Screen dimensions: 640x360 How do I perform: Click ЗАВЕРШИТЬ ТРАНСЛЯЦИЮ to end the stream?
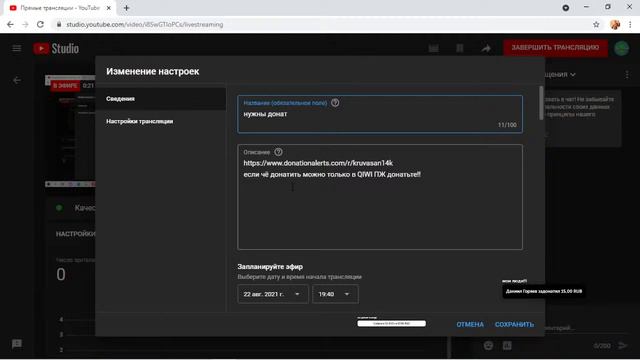pyautogui.click(x=555, y=48)
